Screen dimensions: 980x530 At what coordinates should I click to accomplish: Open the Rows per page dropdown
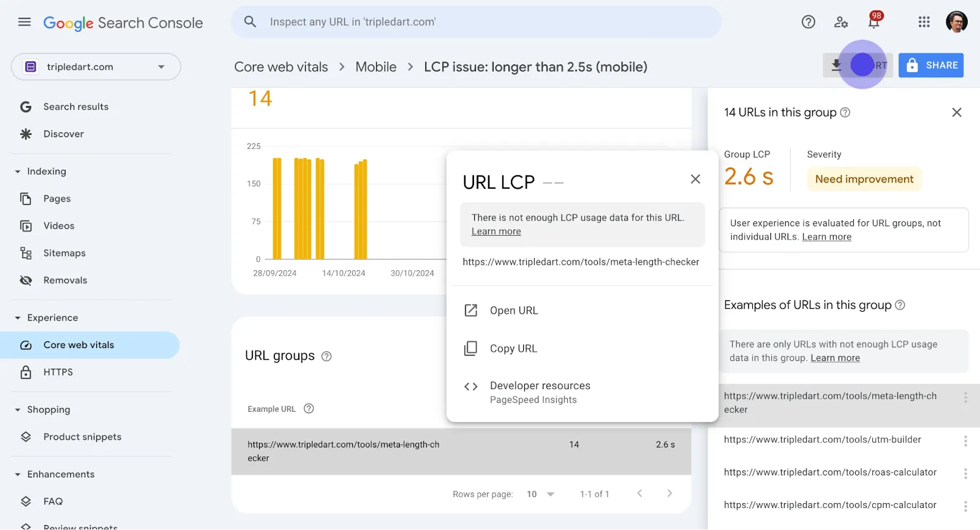click(540, 494)
